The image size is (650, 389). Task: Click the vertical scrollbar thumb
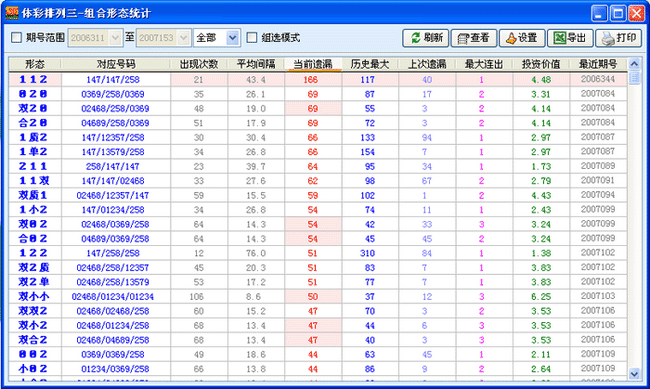point(634,78)
